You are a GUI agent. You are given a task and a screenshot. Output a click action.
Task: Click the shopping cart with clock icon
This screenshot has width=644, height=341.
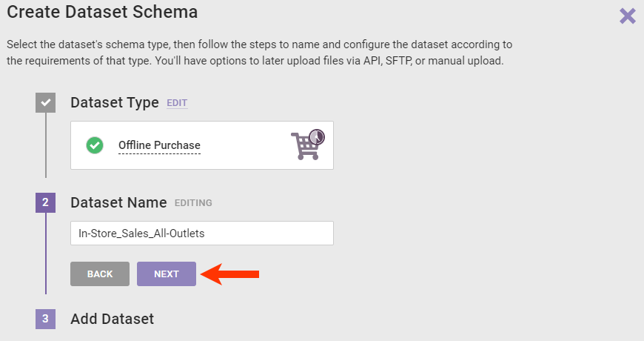pos(308,145)
